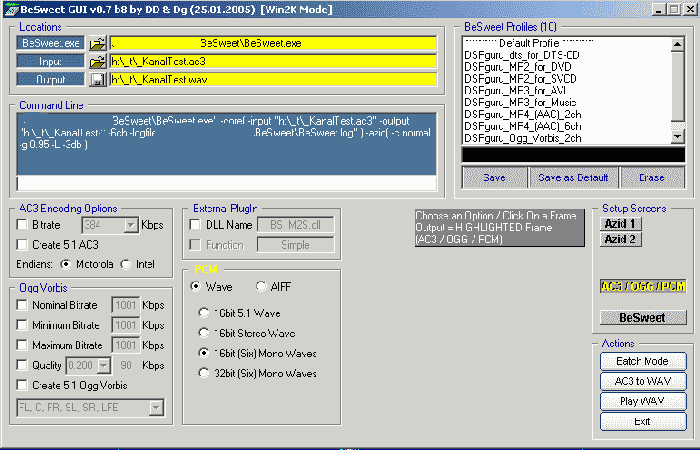The height and width of the screenshot is (450, 700).
Task: Select the Intel endians radio button
Action: click(126, 264)
